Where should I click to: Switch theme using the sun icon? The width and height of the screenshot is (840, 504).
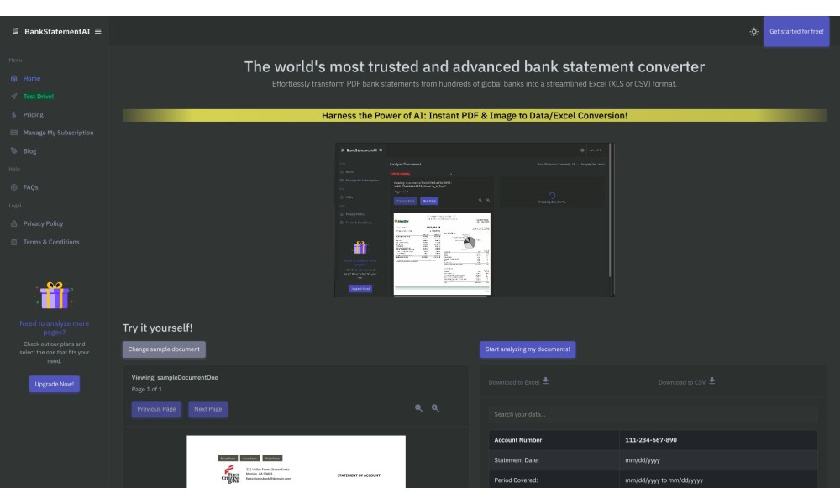(x=753, y=32)
